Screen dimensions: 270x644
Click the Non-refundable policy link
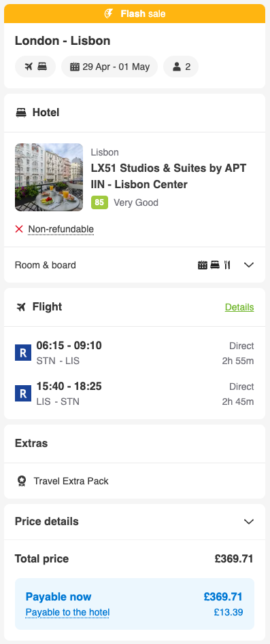tap(61, 229)
